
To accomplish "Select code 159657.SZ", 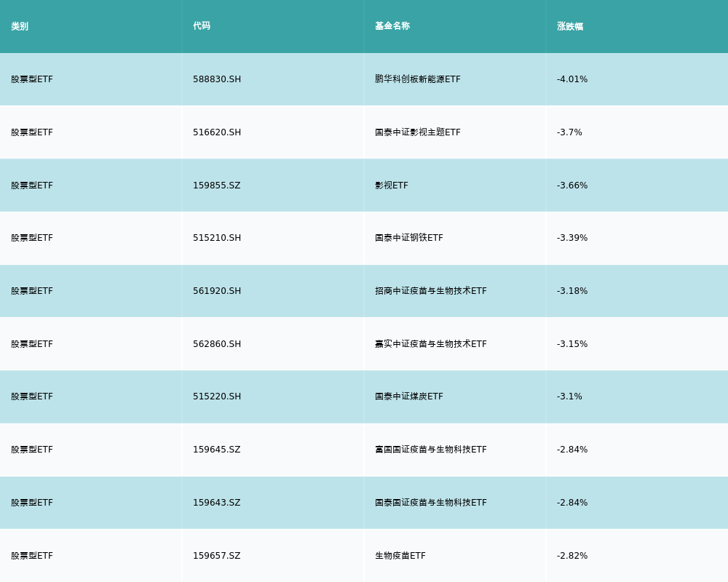I will [217, 556].
